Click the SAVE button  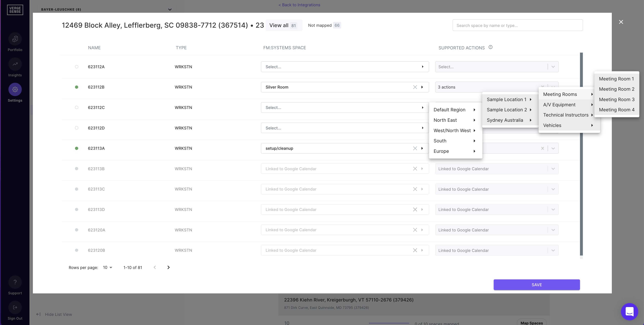536,285
